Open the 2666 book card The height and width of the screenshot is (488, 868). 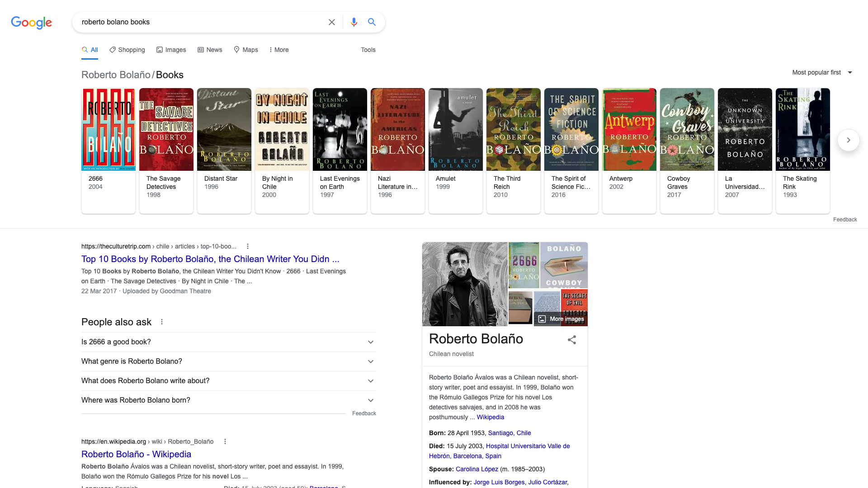point(108,150)
